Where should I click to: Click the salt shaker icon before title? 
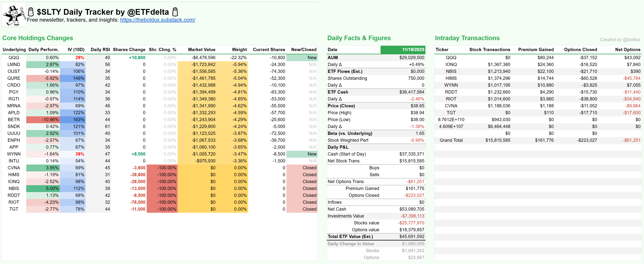click(31, 12)
